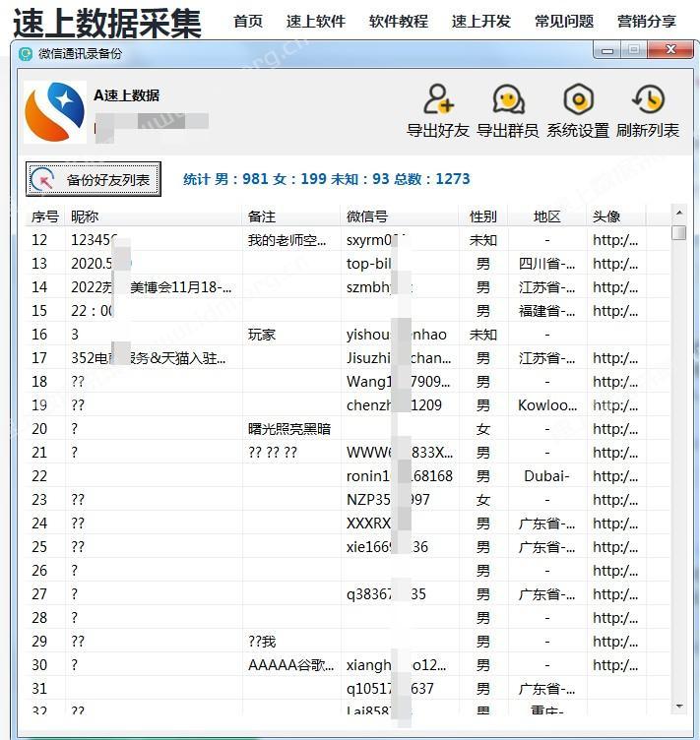Sort by the 序号 column header
The image size is (700, 740).
coord(45,216)
